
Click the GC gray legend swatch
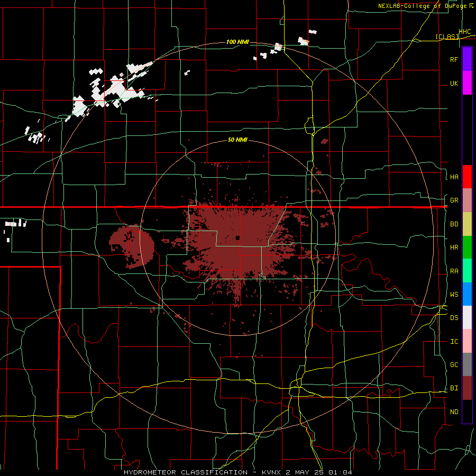[x=467, y=364]
